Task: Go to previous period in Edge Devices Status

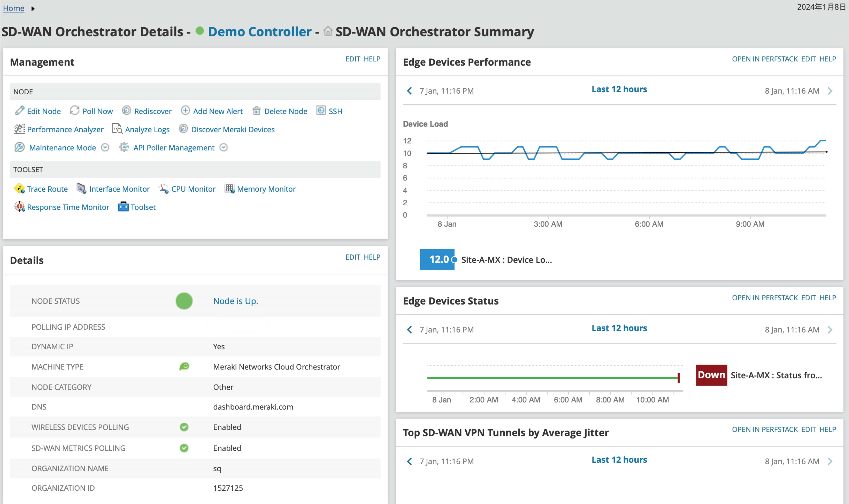Action: [x=410, y=330]
